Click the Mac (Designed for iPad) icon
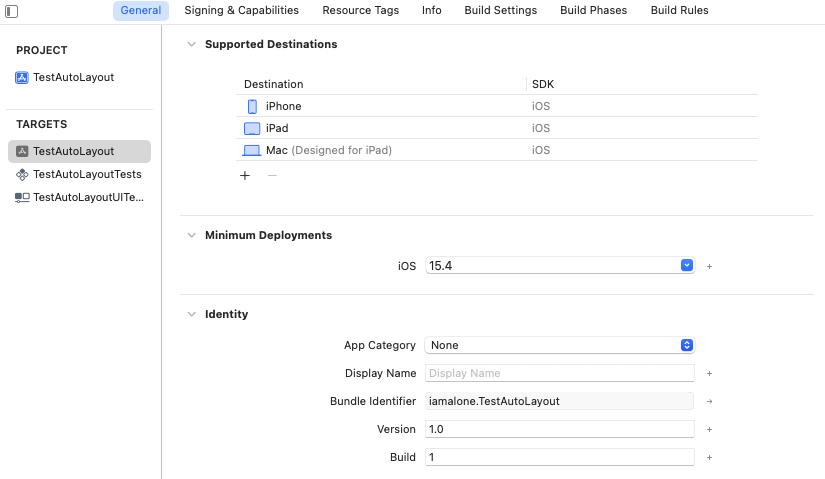This screenshot has height=479, width=825. (252, 150)
